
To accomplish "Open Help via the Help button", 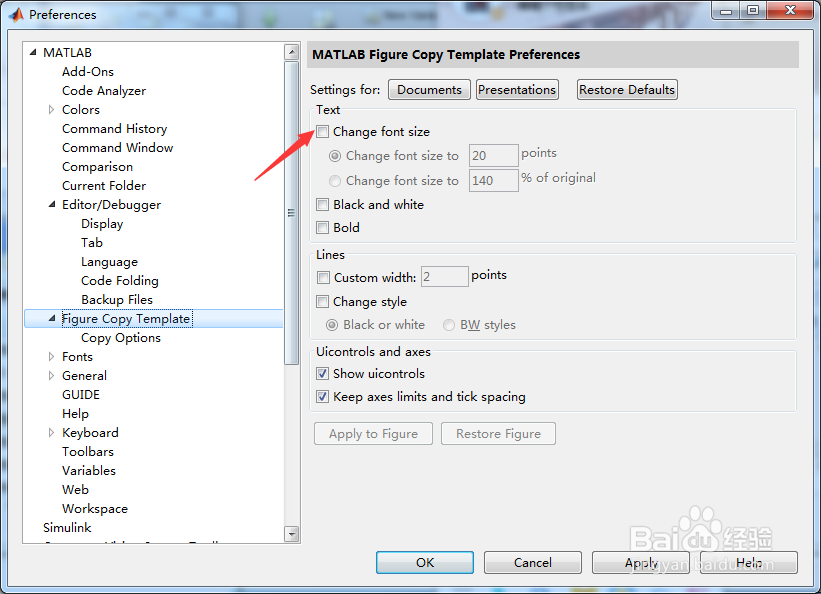I will (x=749, y=563).
